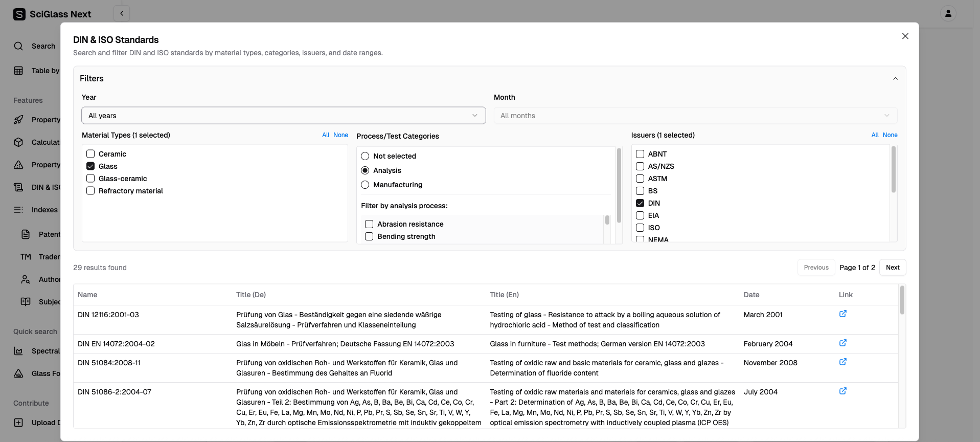Go to Next results page
980x442 pixels.
point(893,268)
